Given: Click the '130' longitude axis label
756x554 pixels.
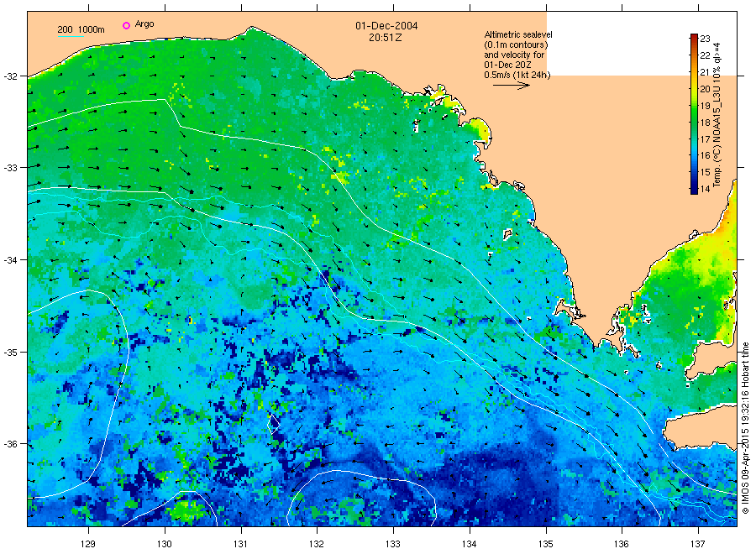Looking at the screenshot, I should pyautogui.click(x=165, y=544).
